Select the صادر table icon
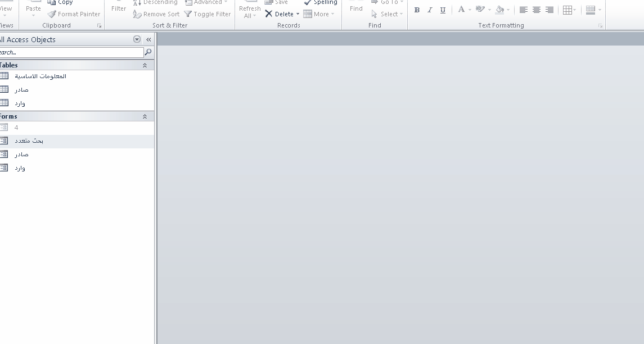The width and height of the screenshot is (644, 344). click(4, 89)
